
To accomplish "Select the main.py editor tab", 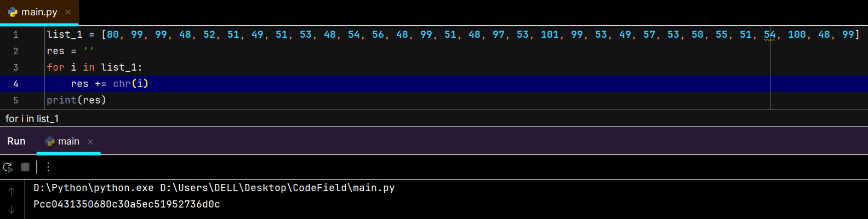I will 39,12.
